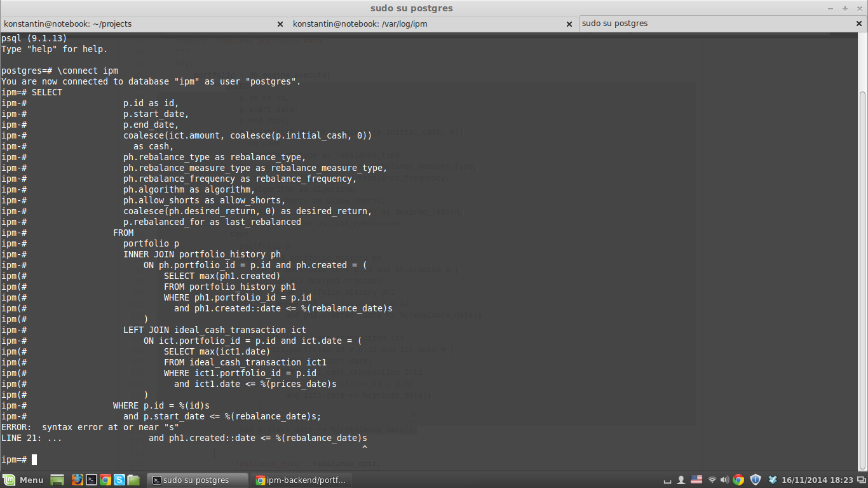Click the Dropbox sync tray icon
The height and width of the screenshot is (488, 868).
point(773,480)
